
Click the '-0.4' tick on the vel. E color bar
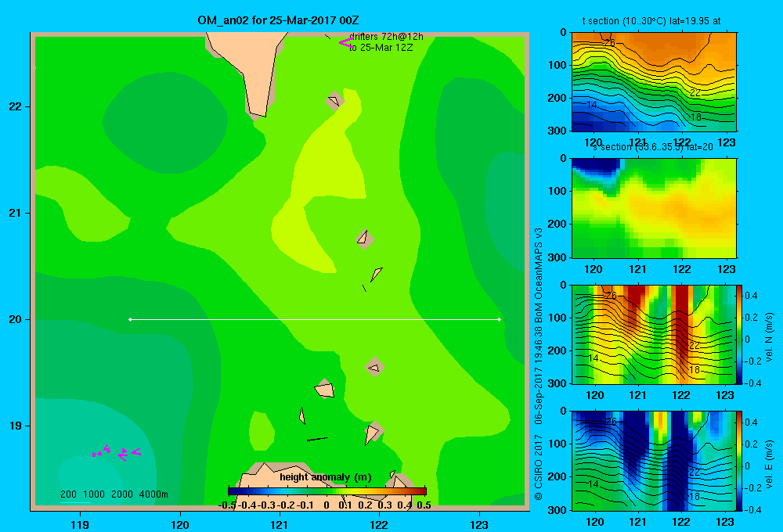[753, 509]
